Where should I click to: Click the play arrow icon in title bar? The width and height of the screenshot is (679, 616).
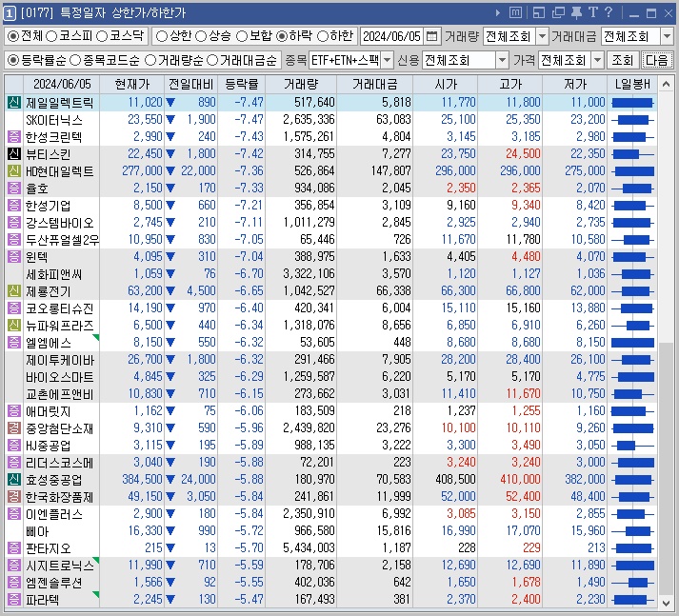click(x=498, y=13)
